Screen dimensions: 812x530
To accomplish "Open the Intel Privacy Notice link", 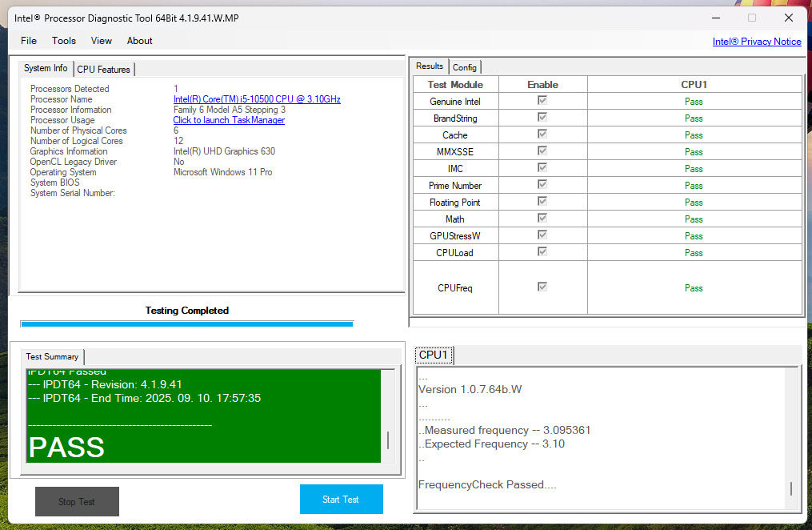I will (757, 42).
